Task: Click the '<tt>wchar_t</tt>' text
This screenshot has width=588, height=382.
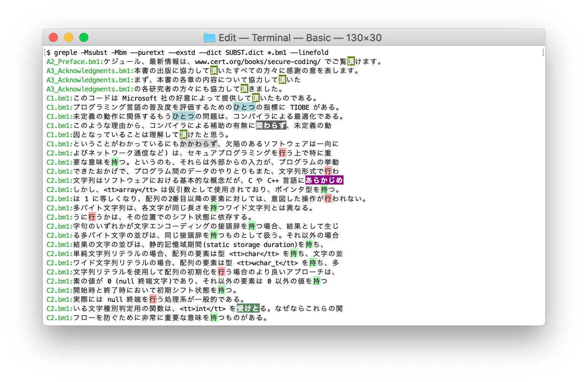Action: coord(267,263)
